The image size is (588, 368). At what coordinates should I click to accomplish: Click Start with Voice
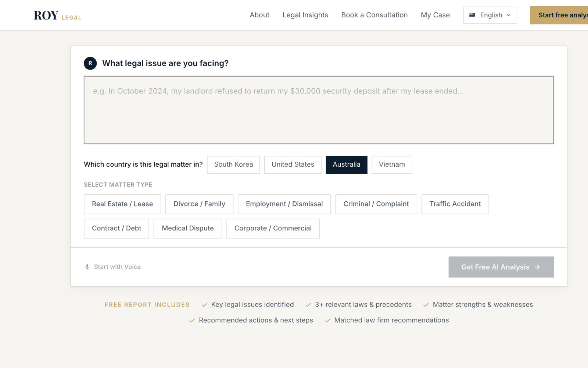click(113, 267)
